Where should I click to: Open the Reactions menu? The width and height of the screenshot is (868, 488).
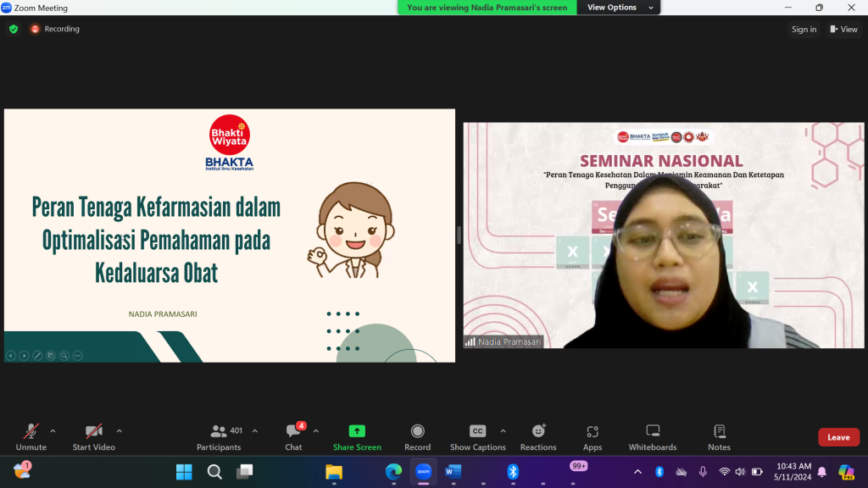538,436
